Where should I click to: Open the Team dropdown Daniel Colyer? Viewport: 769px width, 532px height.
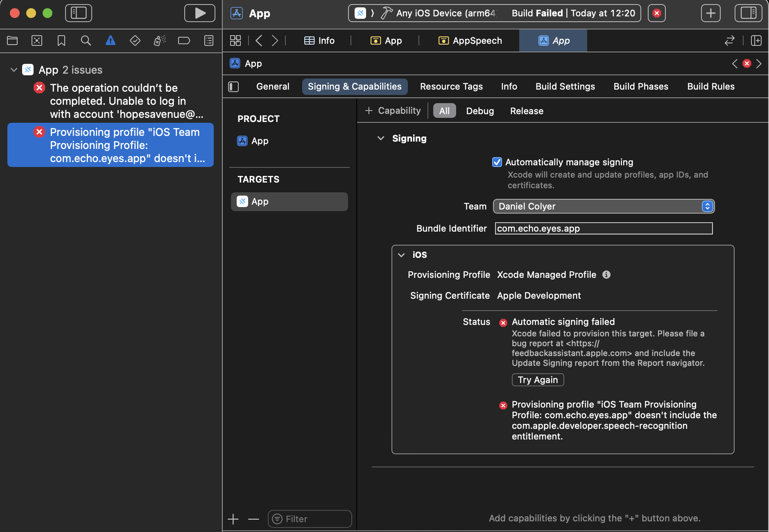point(604,206)
